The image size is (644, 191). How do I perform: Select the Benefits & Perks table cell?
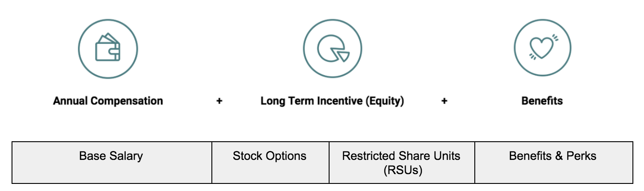point(553,162)
